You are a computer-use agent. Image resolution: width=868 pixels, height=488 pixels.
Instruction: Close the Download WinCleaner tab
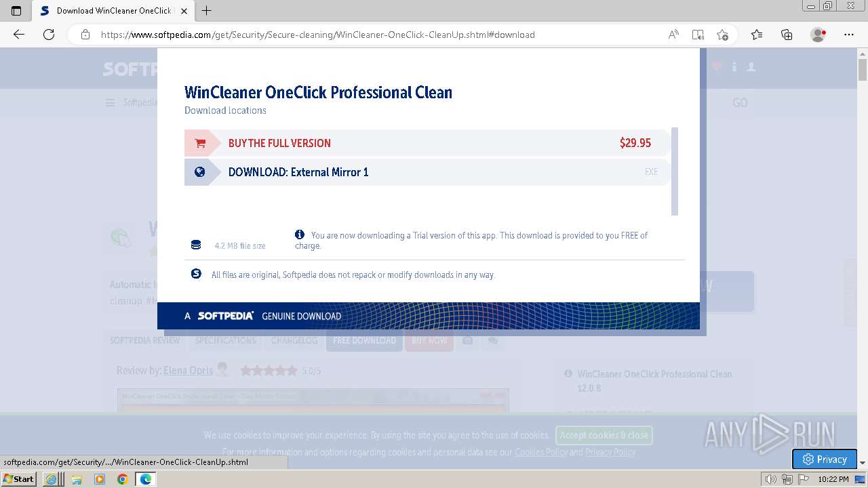coord(184,11)
